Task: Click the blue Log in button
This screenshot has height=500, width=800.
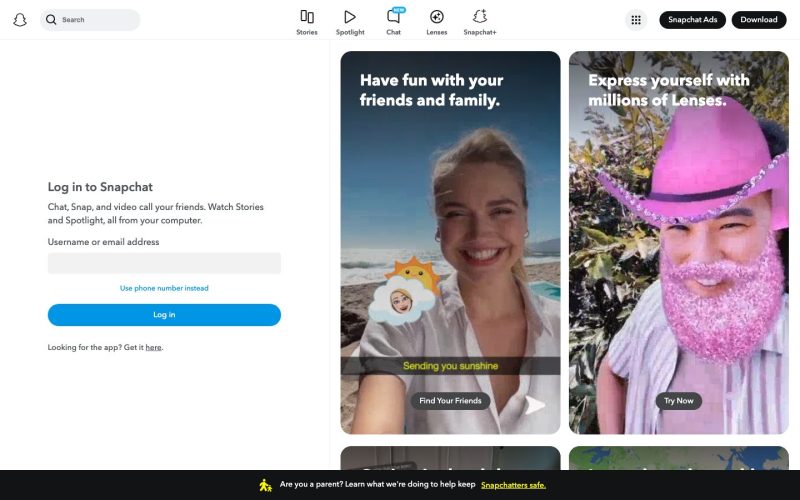Action: (x=164, y=315)
